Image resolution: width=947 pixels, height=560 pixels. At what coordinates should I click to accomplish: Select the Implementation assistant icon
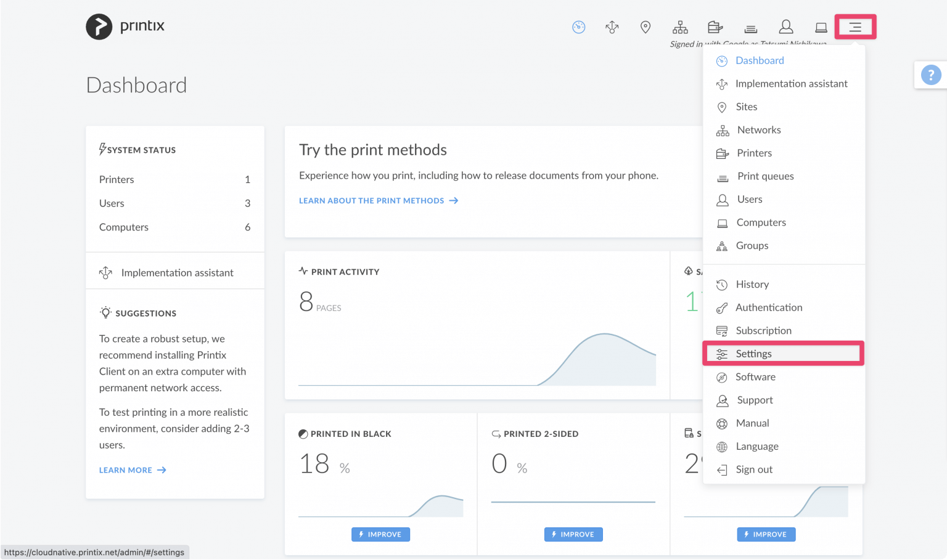(612, 26)
